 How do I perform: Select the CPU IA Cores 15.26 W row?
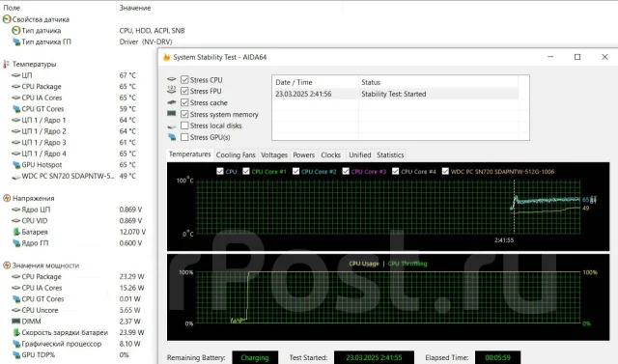pos(78,288)
